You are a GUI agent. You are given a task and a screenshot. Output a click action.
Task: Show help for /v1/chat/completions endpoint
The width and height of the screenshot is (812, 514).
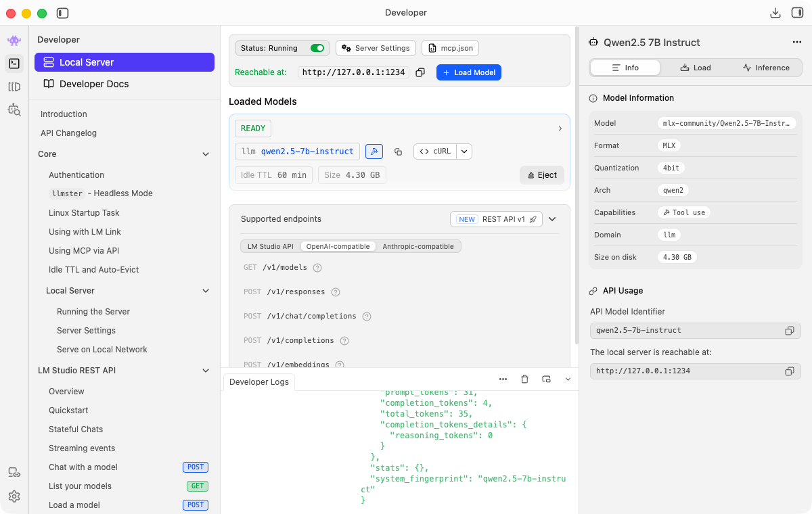367,317
